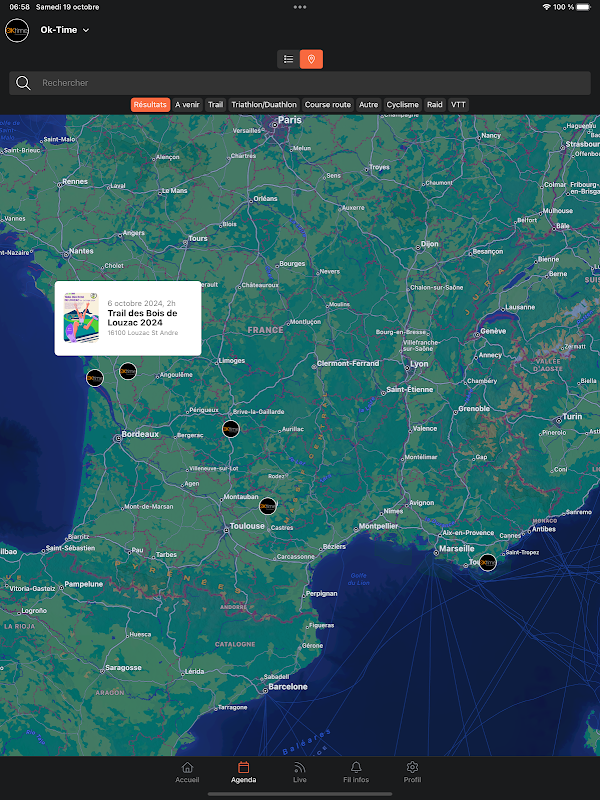
Task: Expand the Ok-Time organizer dropdown
Action: tap(65, 30)
